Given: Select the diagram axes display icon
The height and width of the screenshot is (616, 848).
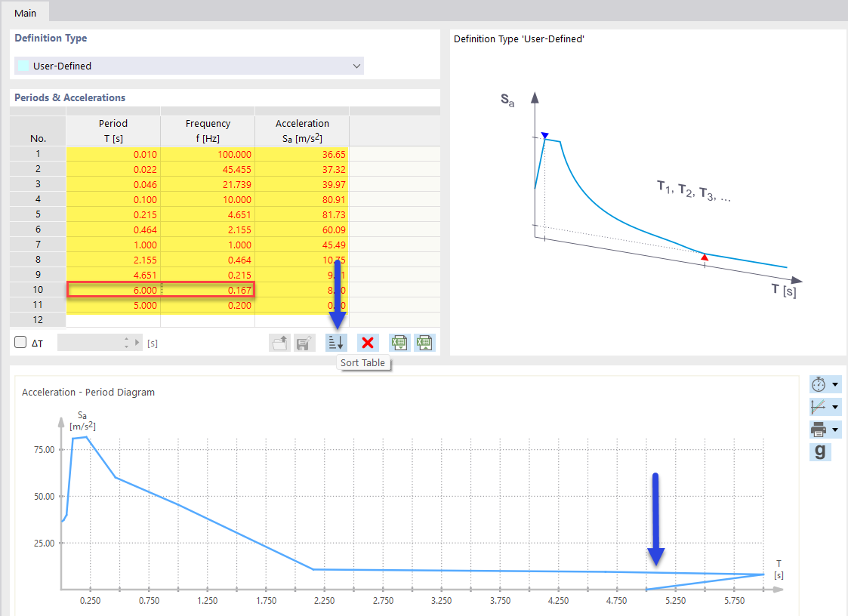Looking at the screenshot, I should coord(819,406).
